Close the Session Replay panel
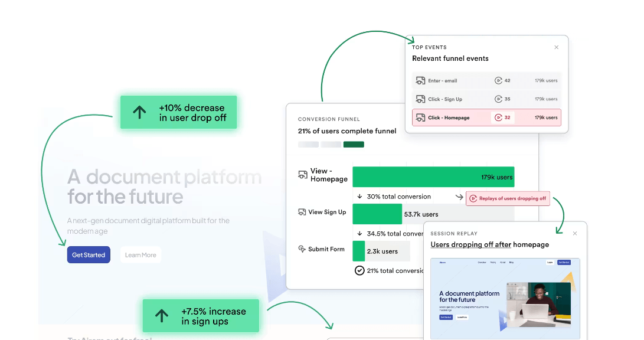Viewport: 644px width, 340px height. [575, 233]
